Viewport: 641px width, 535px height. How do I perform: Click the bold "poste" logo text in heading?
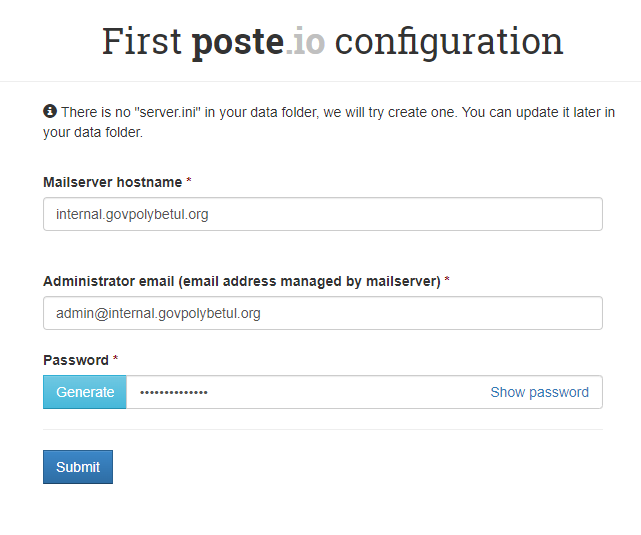tap(238, 41)
